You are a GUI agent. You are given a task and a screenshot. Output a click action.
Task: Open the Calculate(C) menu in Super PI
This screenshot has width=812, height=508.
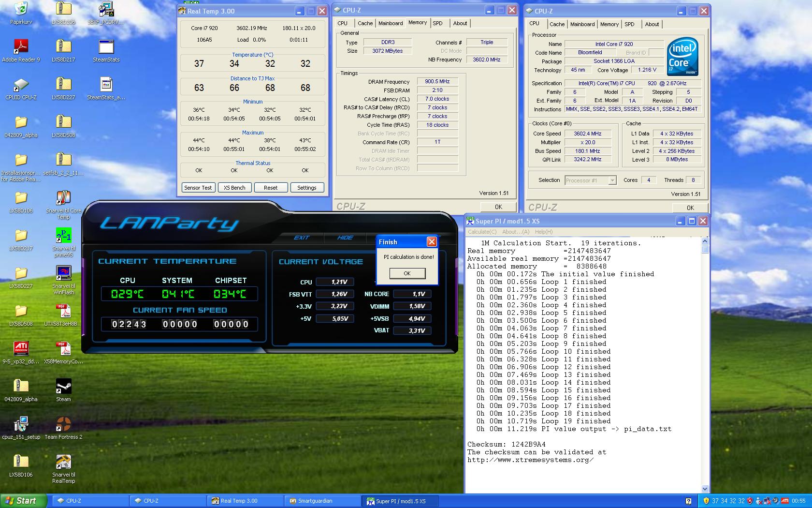pos(482,232)
